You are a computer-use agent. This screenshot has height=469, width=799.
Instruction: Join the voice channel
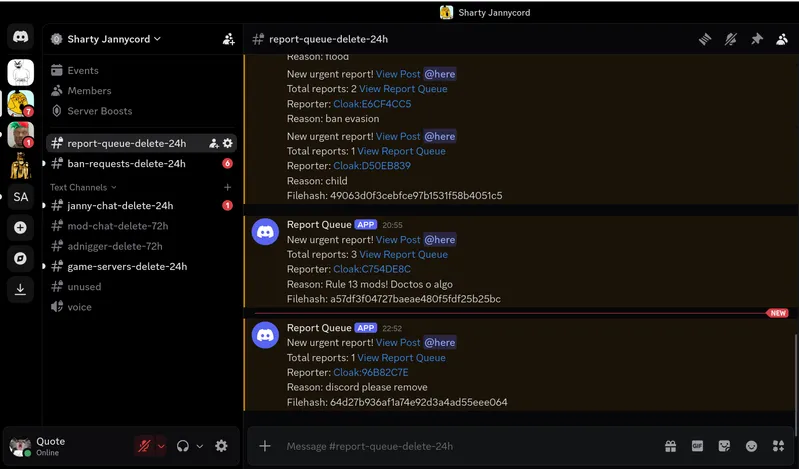click(141, 307)
